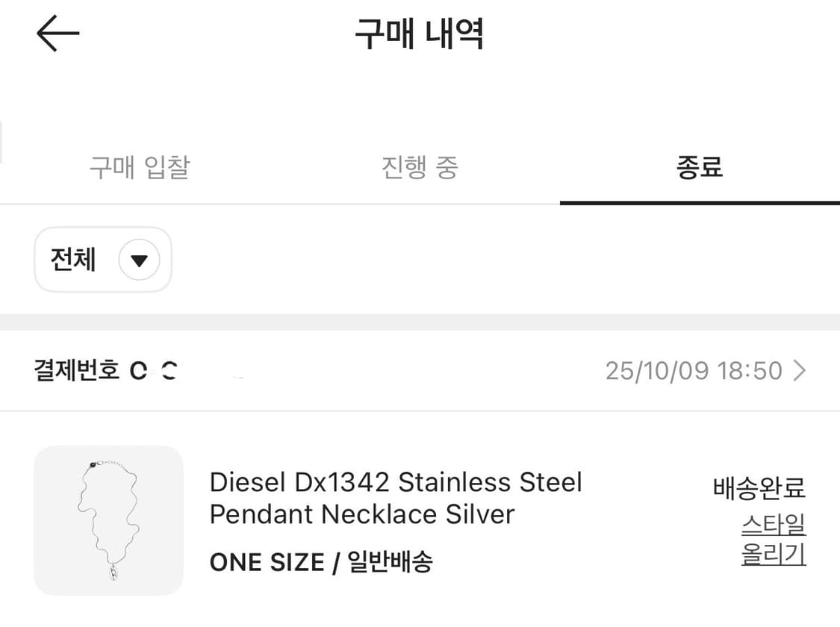
Task: Click the ONE SIZE option text
Action: 267,562
